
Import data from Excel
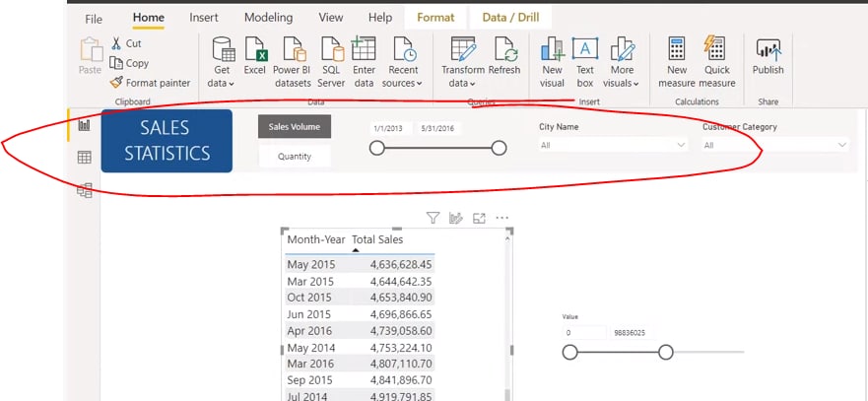[254, 55]
